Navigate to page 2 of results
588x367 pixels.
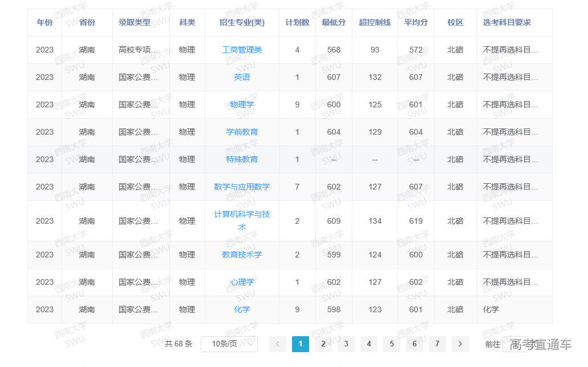click(x=323, y=344)
